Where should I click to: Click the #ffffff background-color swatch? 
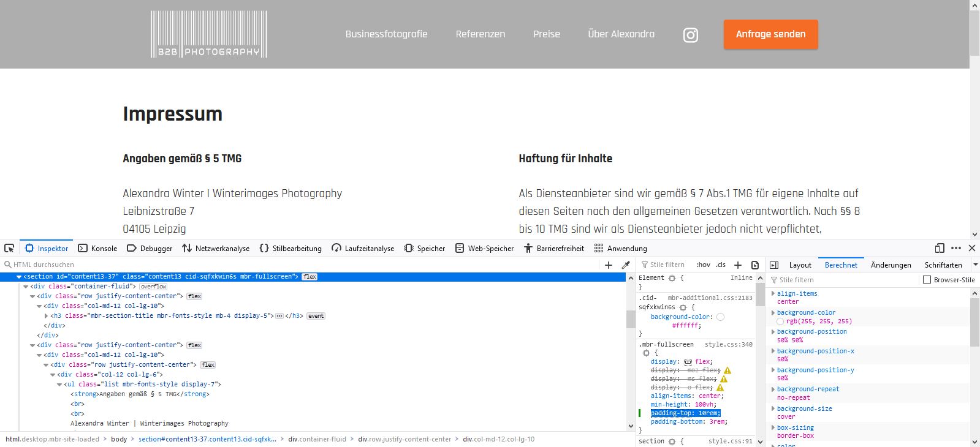[720, 317]
